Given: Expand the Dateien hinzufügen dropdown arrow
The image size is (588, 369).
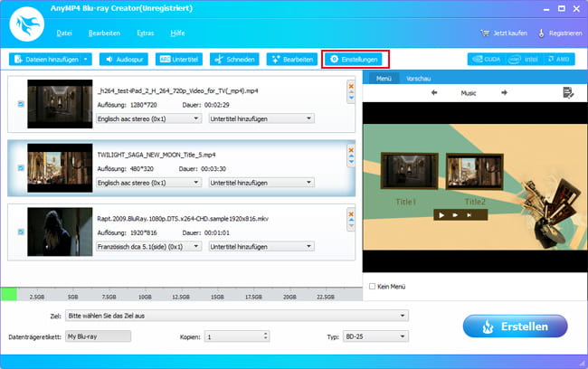Looking at the screenshot, I should point(86,60).
